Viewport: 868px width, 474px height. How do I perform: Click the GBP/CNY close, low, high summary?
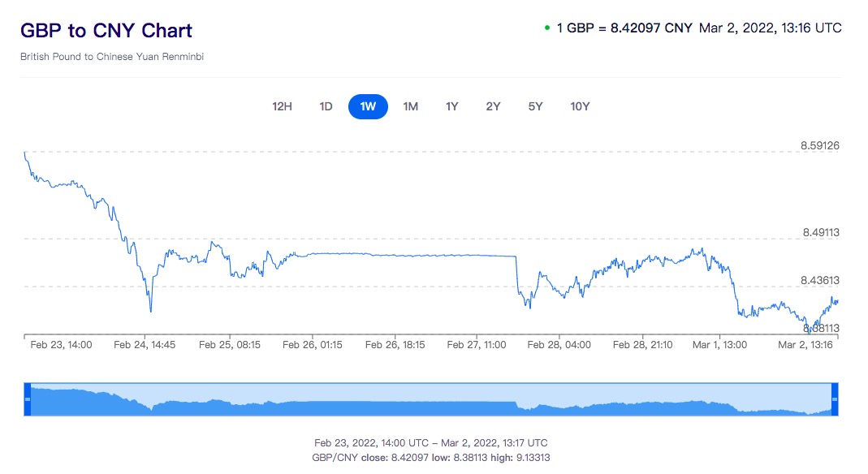[x=431, y=458]
